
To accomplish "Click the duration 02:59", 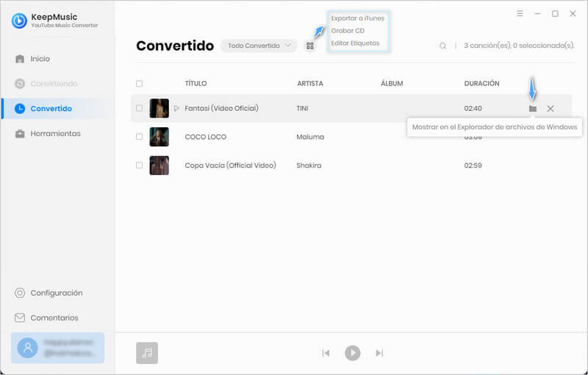I will (x=473, y=165).
